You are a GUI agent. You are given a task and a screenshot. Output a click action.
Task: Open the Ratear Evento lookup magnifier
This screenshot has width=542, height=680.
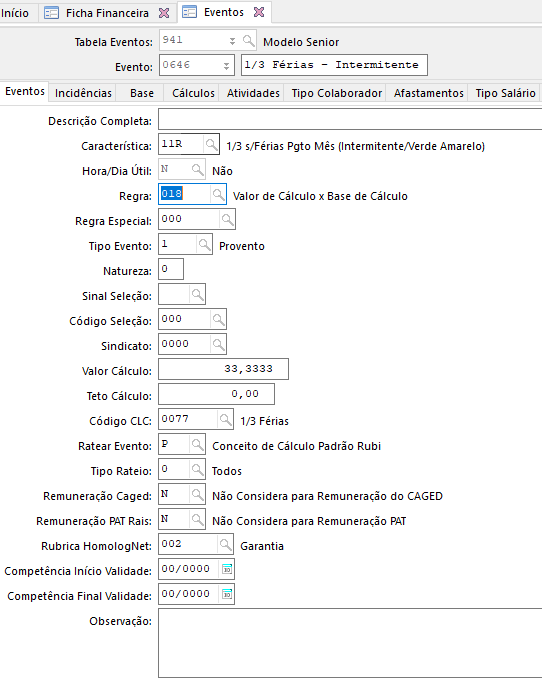pos(197,445)
